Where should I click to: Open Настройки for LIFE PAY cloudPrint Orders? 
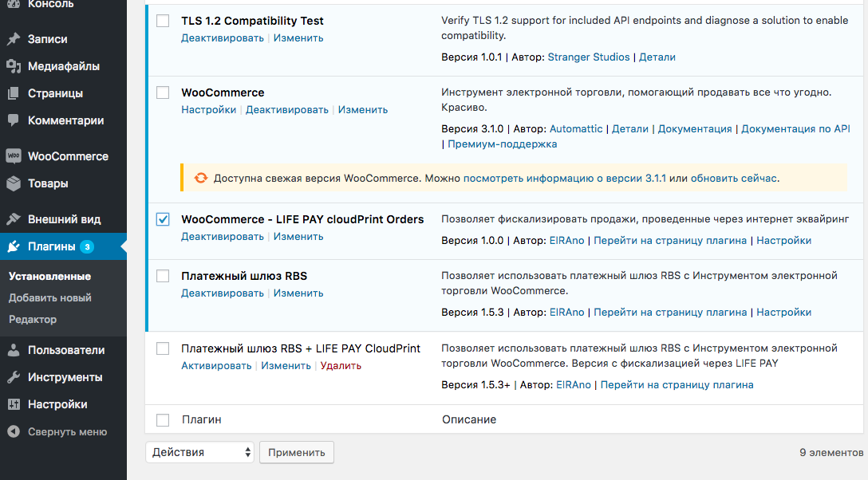(784, 241)
